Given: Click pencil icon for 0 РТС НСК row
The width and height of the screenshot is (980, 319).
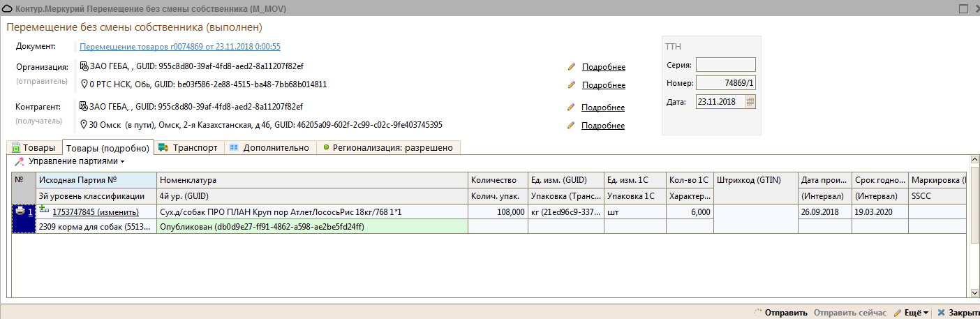Looking at the screenshot, I should 572,85.
